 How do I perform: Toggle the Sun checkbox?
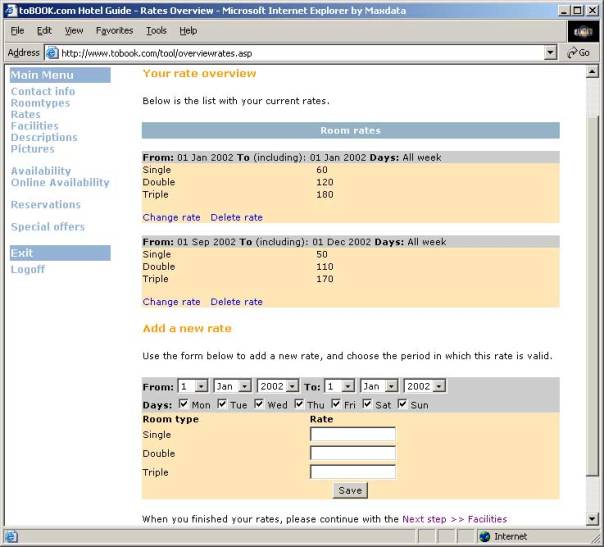point(402,404)
